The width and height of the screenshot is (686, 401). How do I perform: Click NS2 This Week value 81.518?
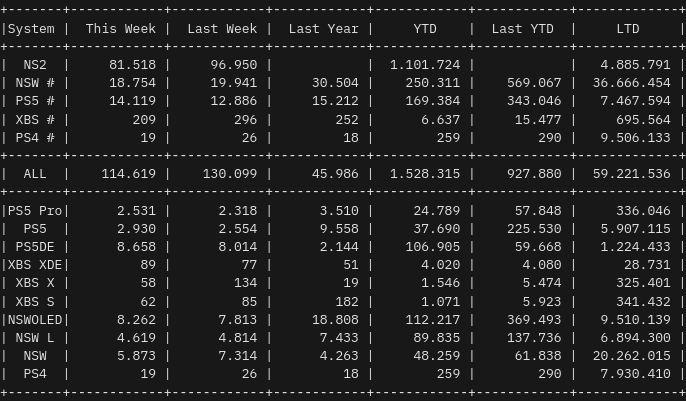tap(133, 65)
